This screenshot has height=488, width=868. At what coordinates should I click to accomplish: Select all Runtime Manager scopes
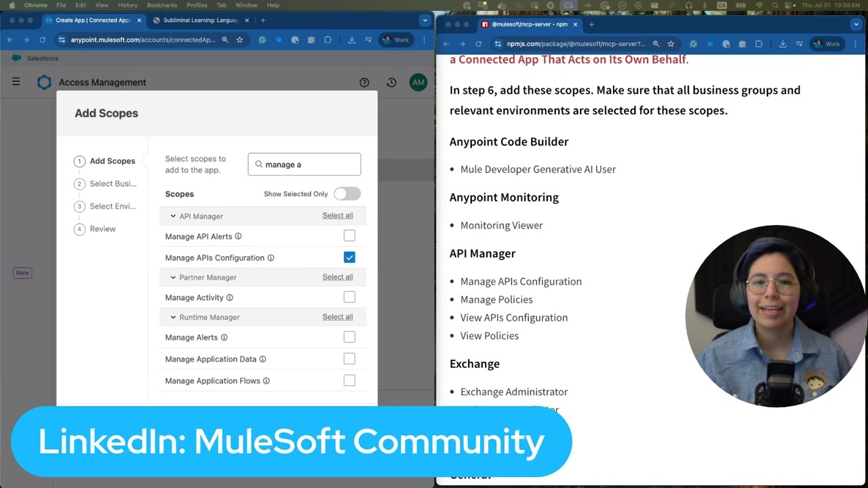(x=338, y=317)
